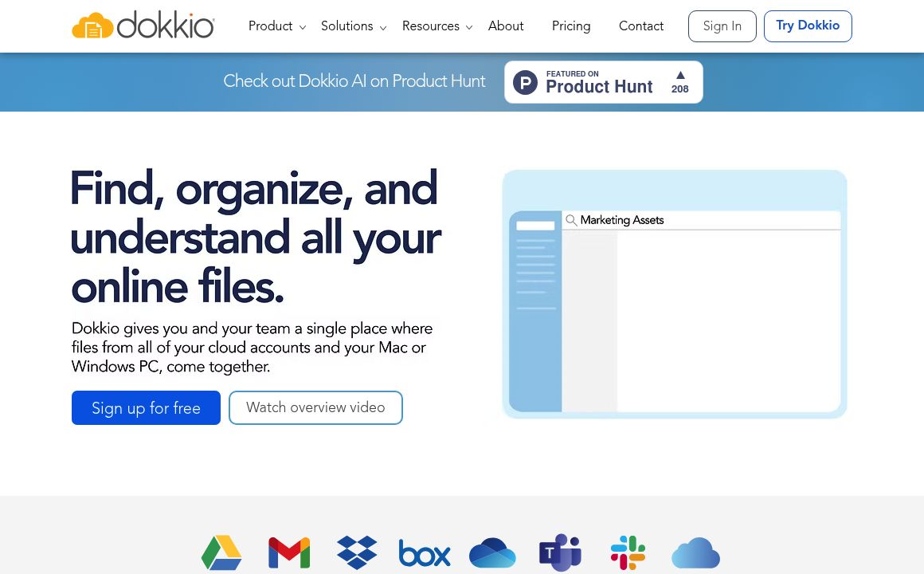
Task: Click the Slack integration icon
Action: click(628, 552)
